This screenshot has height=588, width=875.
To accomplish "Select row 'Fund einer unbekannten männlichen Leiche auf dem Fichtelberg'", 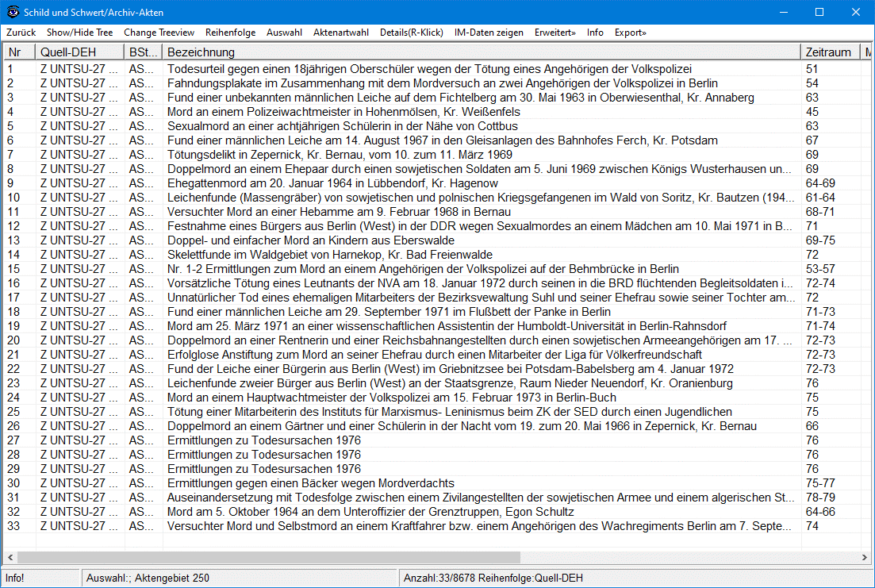I will 436,97.
